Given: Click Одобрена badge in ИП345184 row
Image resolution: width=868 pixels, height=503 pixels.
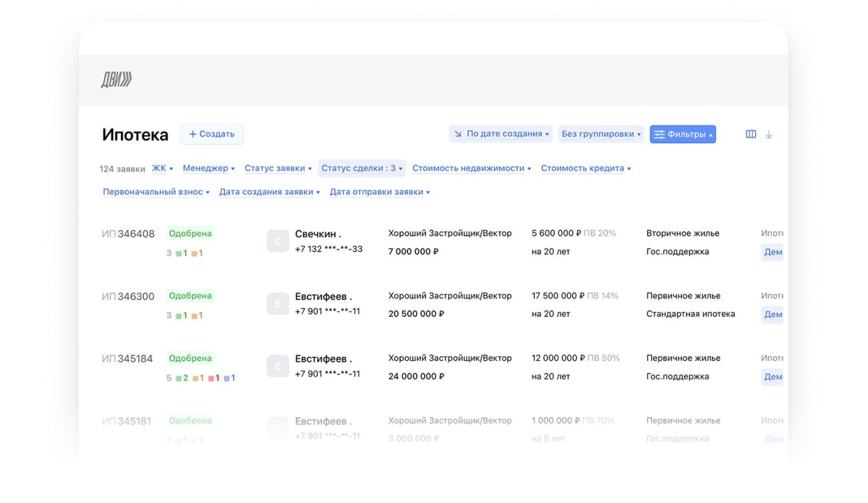Looking at the screenshot, I should [190, 358].
